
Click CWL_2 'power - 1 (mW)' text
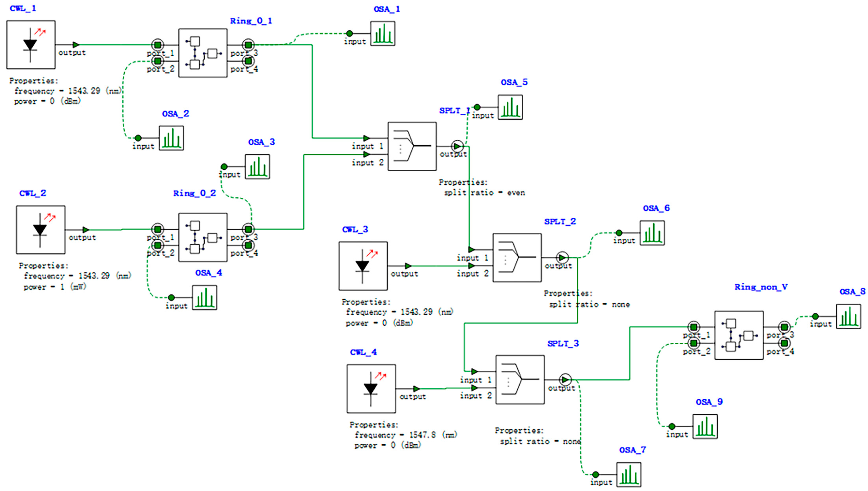click(55, 287)
